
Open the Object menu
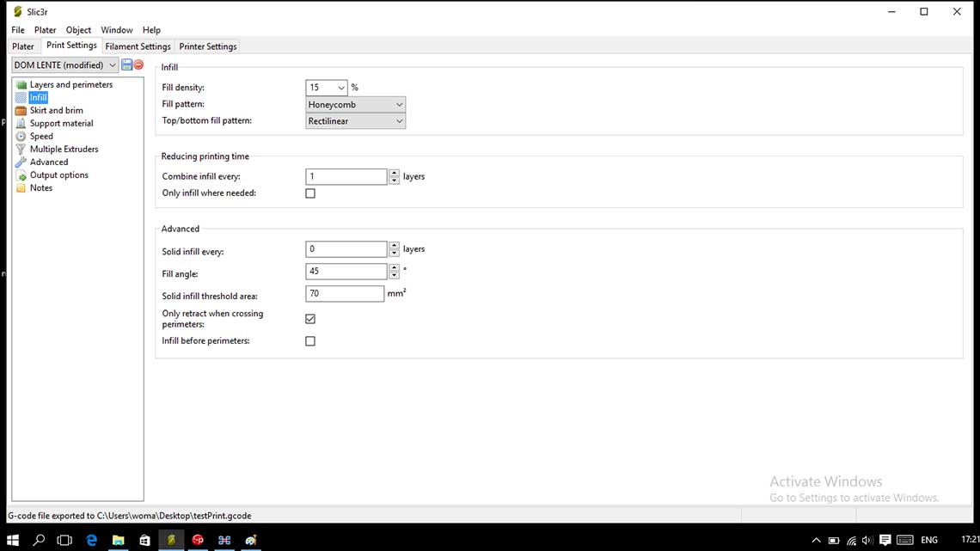pos(78,30)
